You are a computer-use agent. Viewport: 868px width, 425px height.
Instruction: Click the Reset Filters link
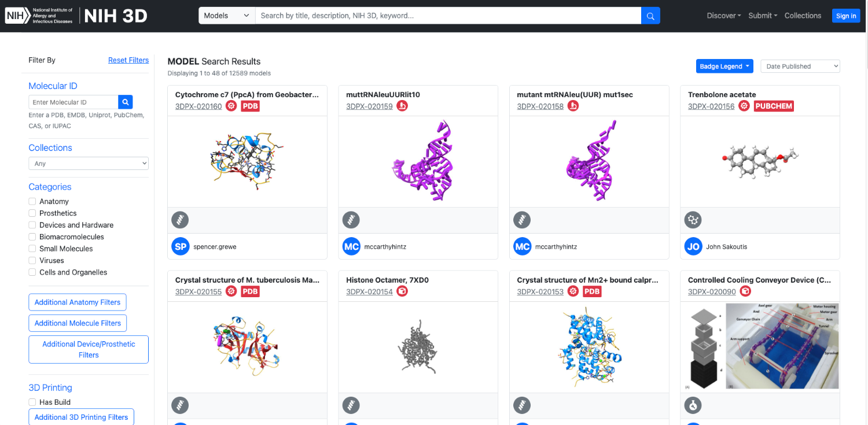click(128, 60)
